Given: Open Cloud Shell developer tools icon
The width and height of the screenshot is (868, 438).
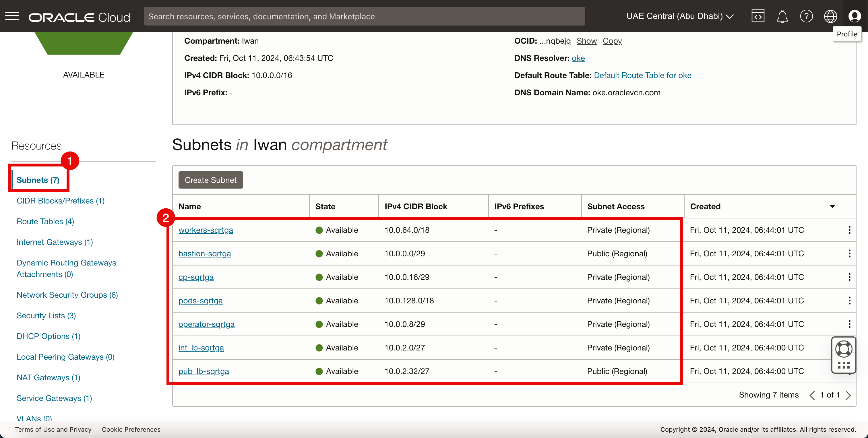Looking at the screenshot, I should (x=758, y=16).
